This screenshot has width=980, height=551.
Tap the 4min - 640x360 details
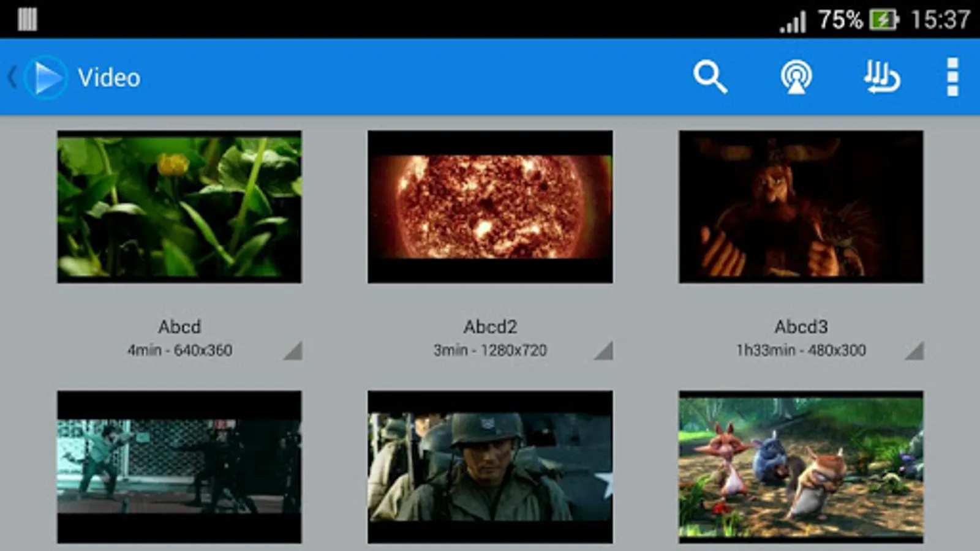(x=179, y=350)
